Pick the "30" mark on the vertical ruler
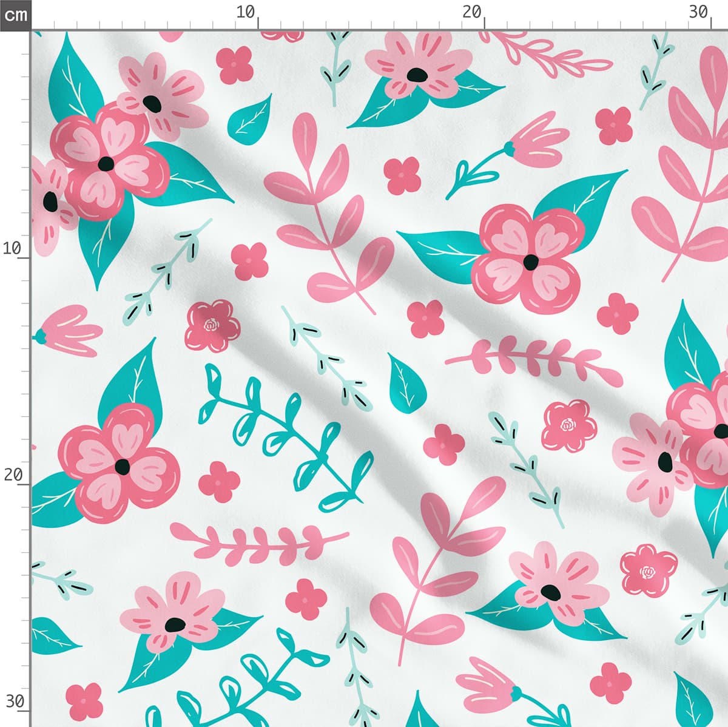Screen dimensions: 728x727 pos(15,702)
